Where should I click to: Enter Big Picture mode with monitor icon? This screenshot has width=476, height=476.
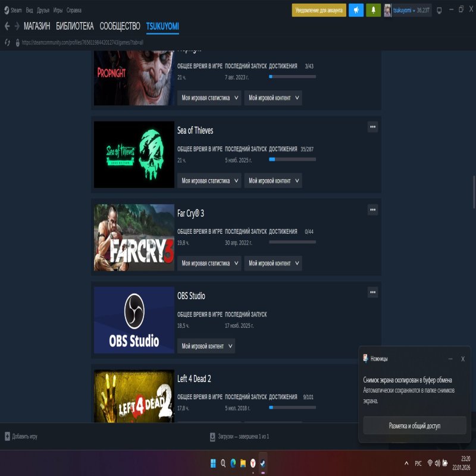tap(439, 10)
